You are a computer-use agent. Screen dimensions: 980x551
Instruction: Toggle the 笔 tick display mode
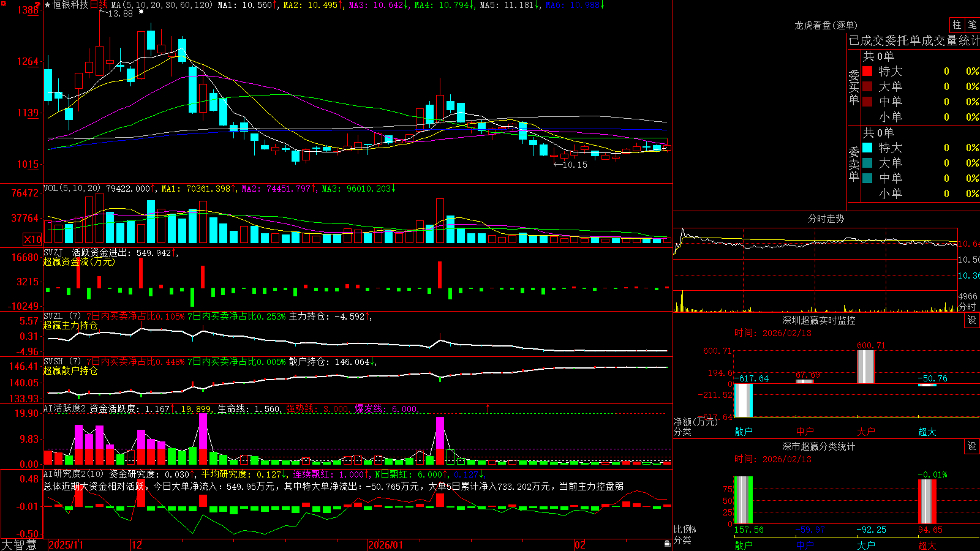[x=972, y=24]
